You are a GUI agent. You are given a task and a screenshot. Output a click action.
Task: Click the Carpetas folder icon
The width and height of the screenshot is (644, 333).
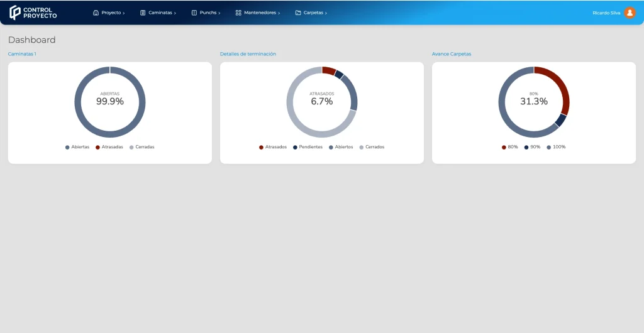(298, 13)
